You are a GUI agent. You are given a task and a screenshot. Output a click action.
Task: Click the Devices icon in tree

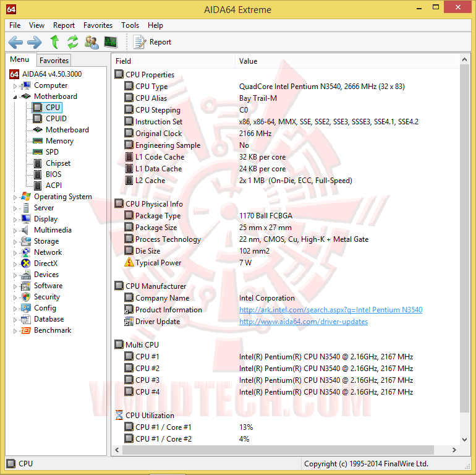coord(26,275)
